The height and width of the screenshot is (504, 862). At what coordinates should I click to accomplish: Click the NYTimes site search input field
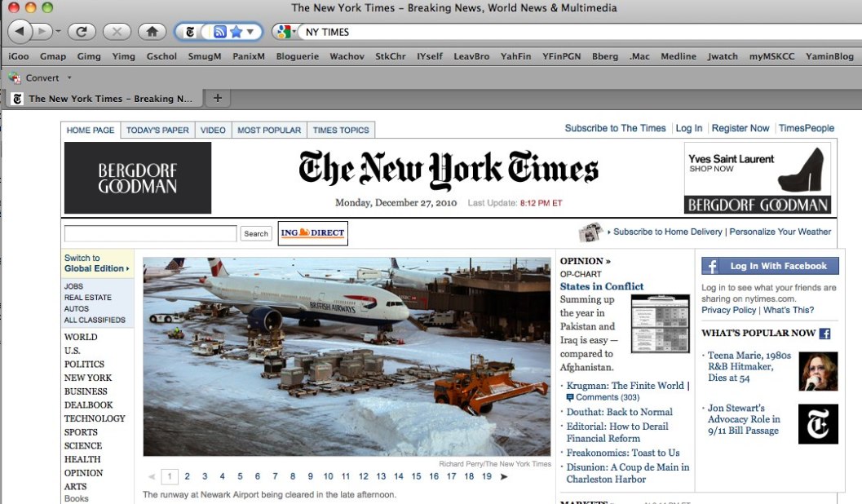150,233
